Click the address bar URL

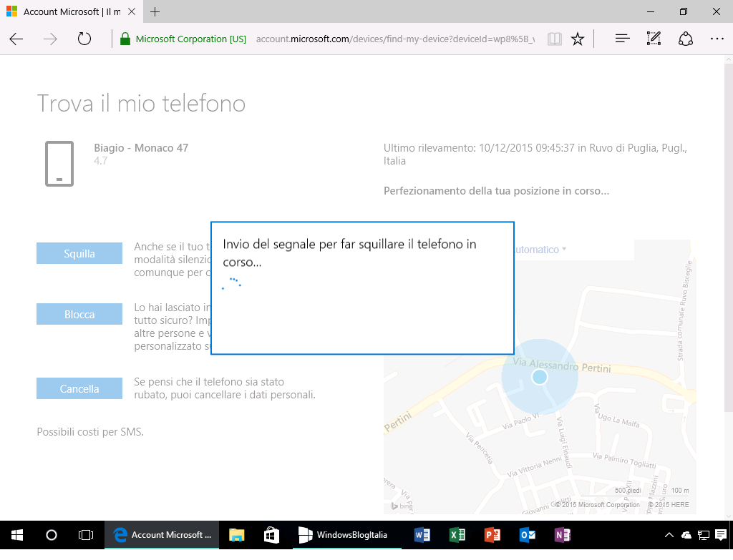pos(395,39)
